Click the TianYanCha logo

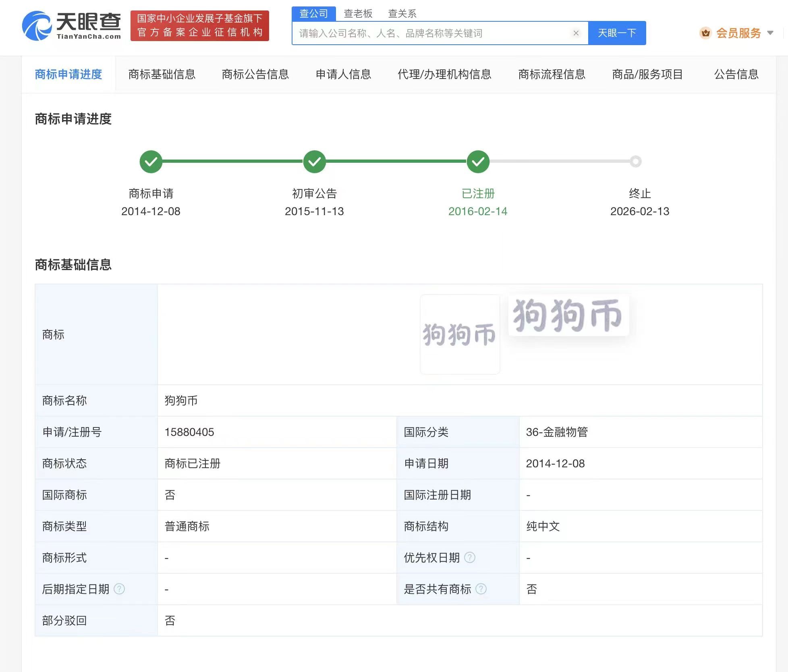(72, 26)
